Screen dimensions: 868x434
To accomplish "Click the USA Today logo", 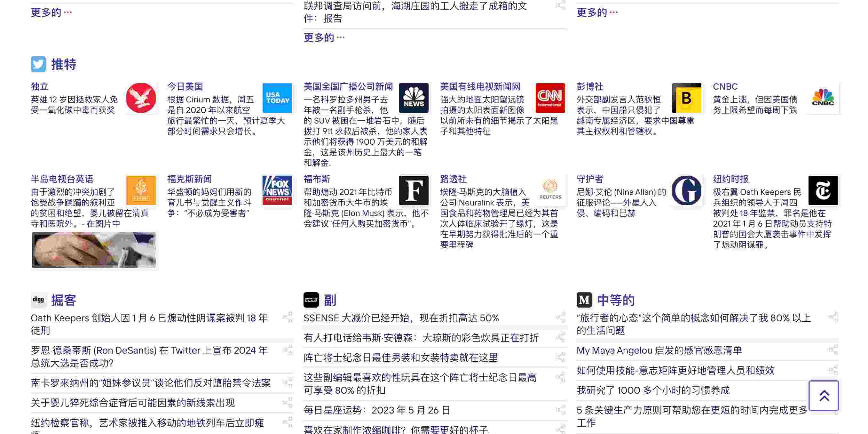I will tap(277, 98).
